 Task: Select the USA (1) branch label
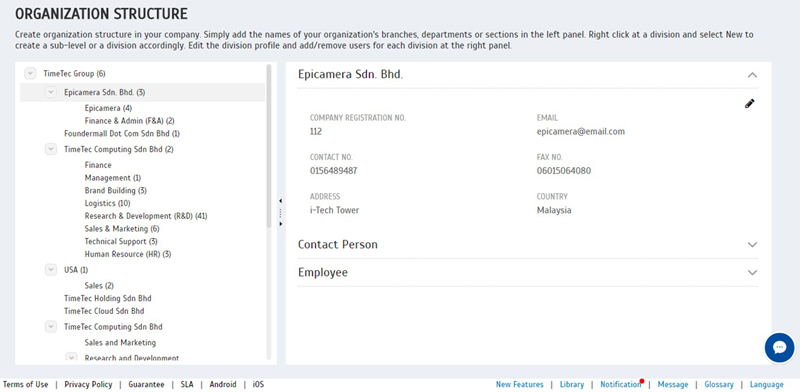[76, 270]
